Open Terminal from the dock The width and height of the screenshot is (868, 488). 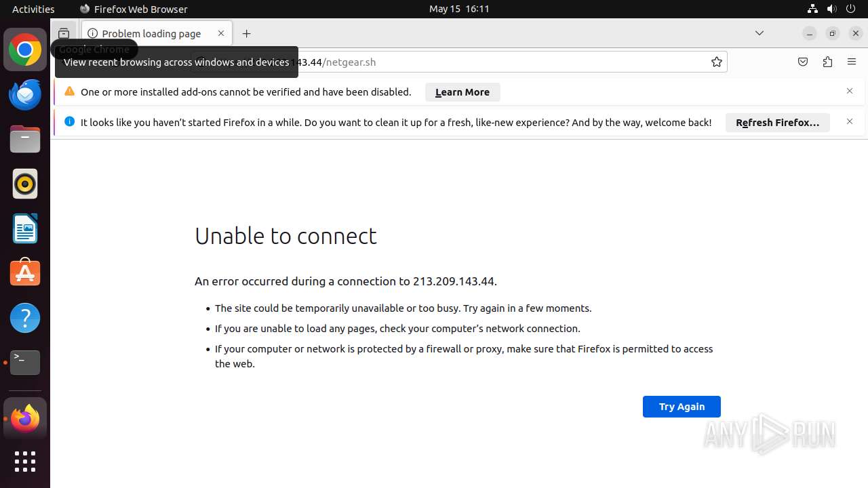25,363
